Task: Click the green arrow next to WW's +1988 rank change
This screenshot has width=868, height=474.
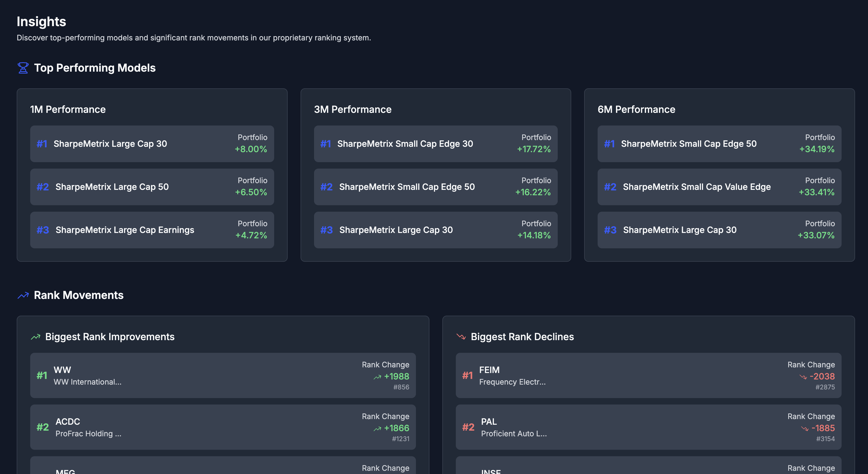Action: (x=377, y=377)
